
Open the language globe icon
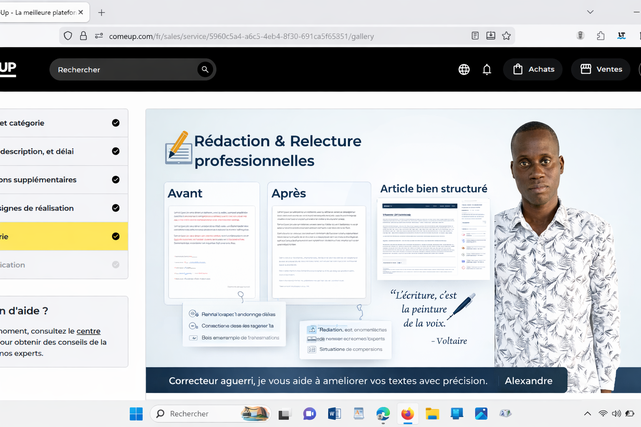[464, 70]
